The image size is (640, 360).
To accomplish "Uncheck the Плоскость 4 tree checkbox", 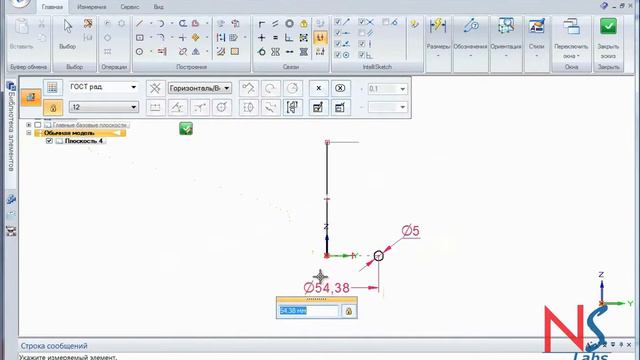I will 49,141.
